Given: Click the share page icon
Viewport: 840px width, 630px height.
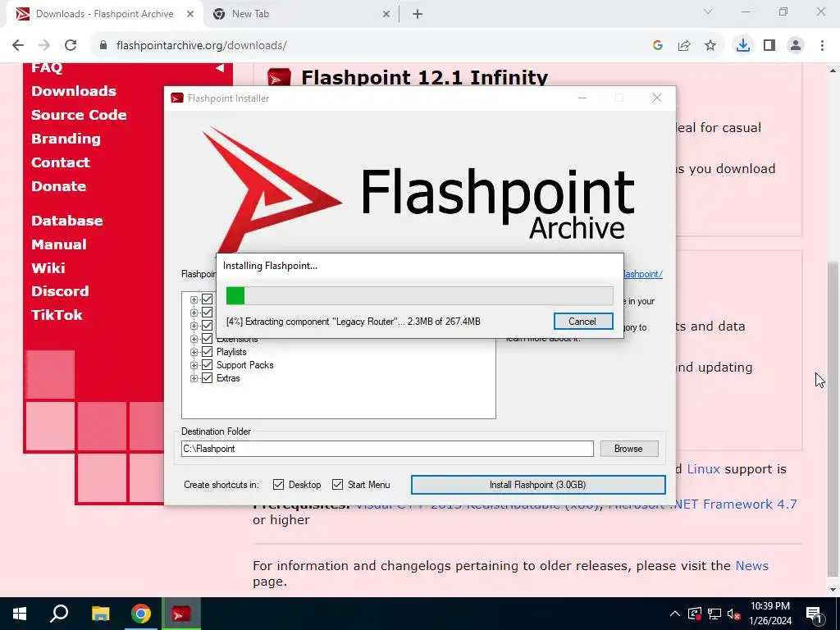Looking at the screenshot, I should pos(684,46).
